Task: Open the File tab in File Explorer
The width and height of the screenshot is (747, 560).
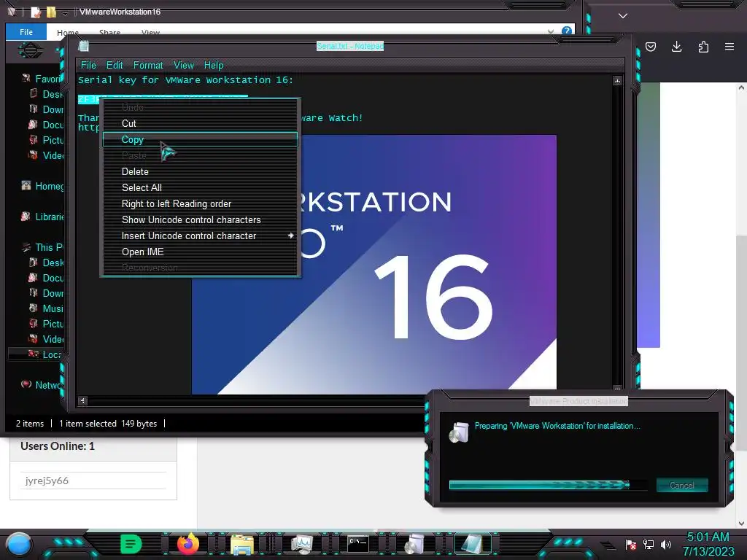Action: click(x=26, y=32)
